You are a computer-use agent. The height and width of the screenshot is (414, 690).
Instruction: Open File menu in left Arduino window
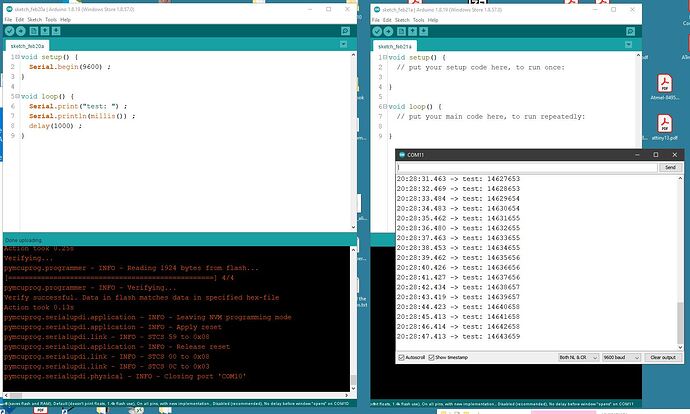pos(8,20)
